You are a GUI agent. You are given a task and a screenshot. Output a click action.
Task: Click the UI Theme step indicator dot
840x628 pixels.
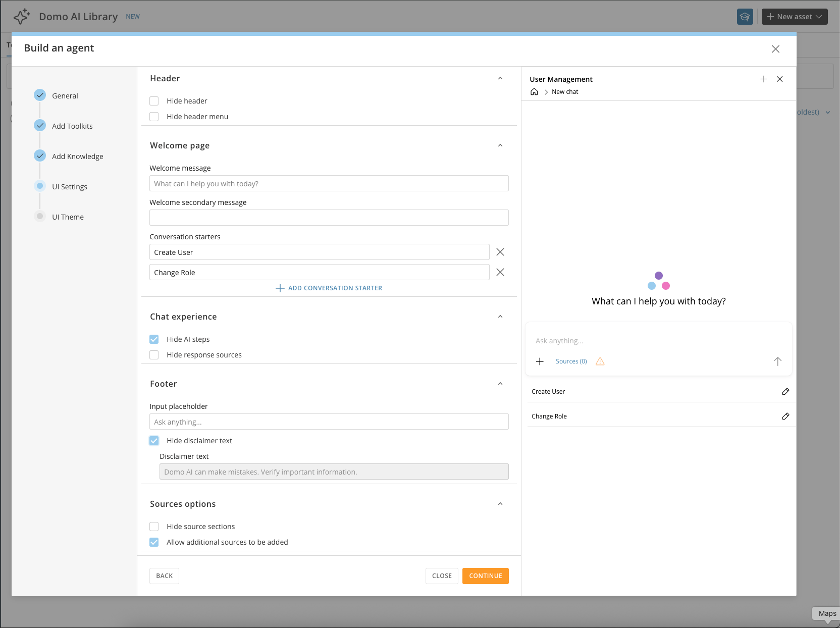click(x=40, y=216)
